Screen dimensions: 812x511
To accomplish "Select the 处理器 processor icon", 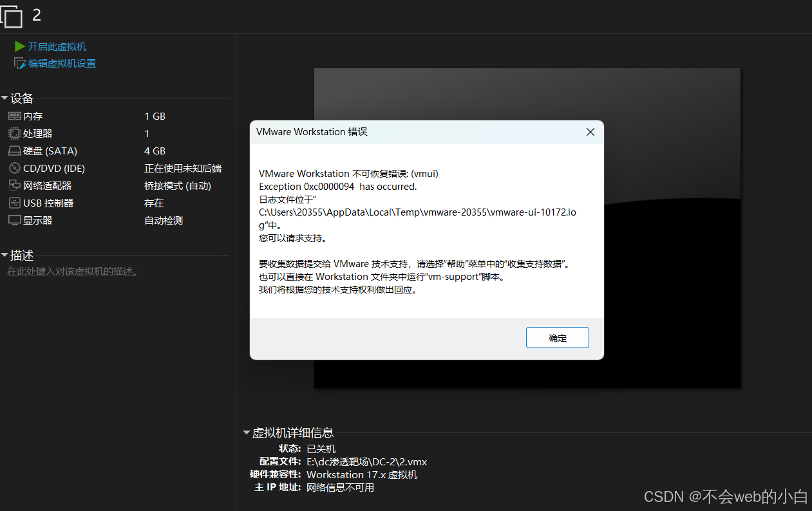I will [14, 133].
